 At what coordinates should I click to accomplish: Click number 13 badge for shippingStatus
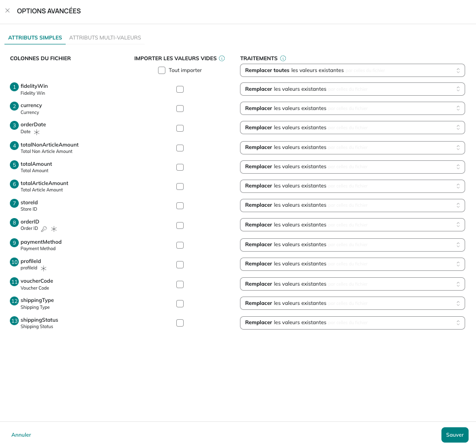(14, 321)
